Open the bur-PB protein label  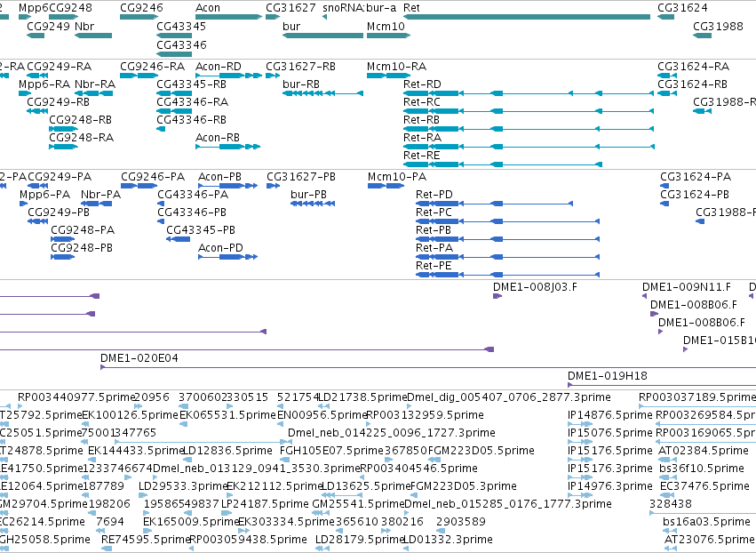pos(308,195)
